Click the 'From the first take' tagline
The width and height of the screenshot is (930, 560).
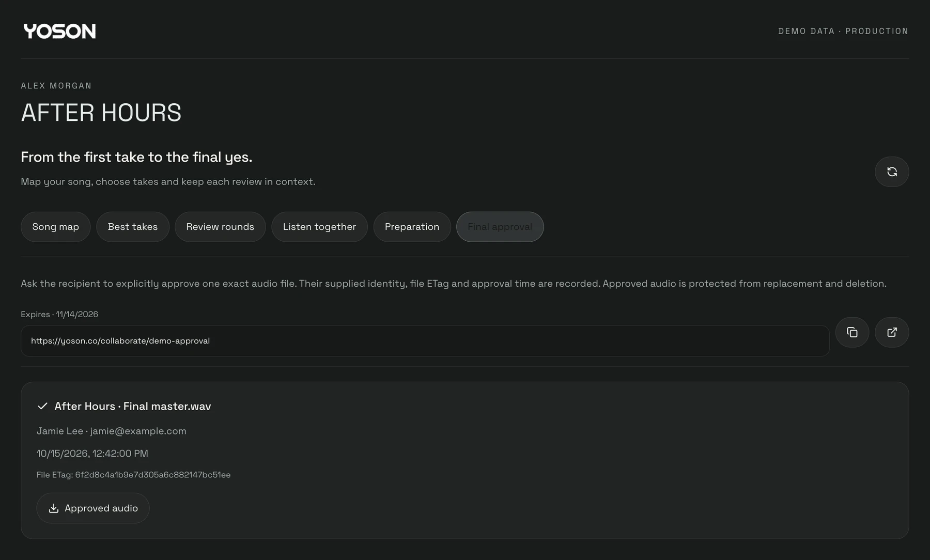136,157
